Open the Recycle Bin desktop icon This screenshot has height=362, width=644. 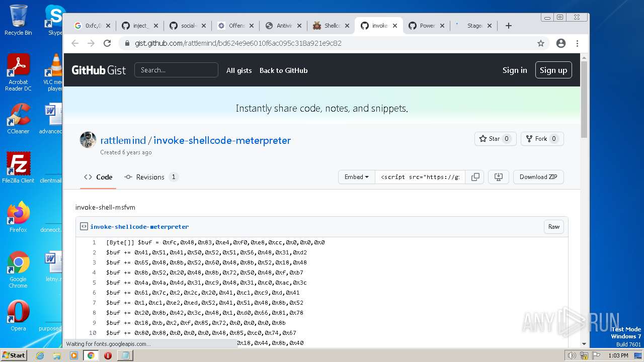[18, 20]
